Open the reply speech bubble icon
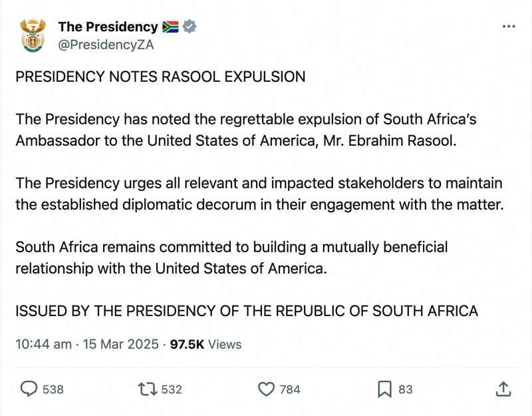This screenshot has width=532, height=416. 29,389
